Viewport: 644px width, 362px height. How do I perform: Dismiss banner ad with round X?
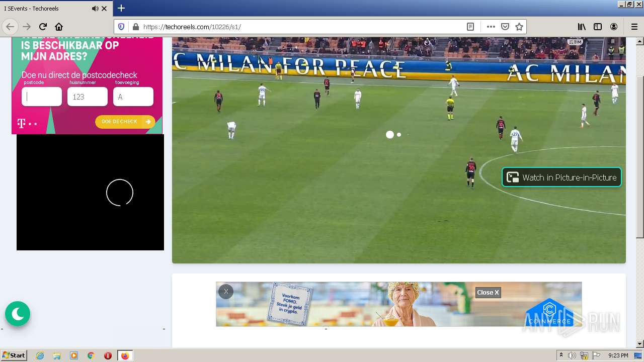click(226, 292)
